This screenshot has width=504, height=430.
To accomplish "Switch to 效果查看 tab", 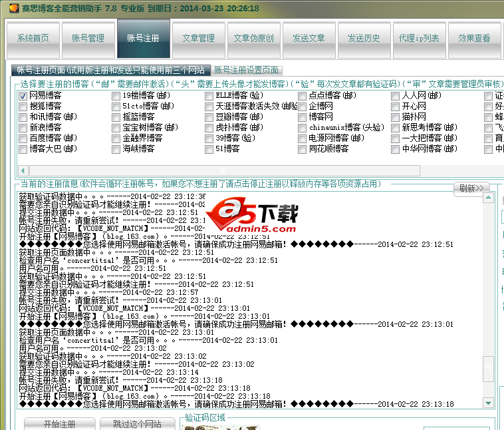I will pyautogui.click(x=475, y=40).
